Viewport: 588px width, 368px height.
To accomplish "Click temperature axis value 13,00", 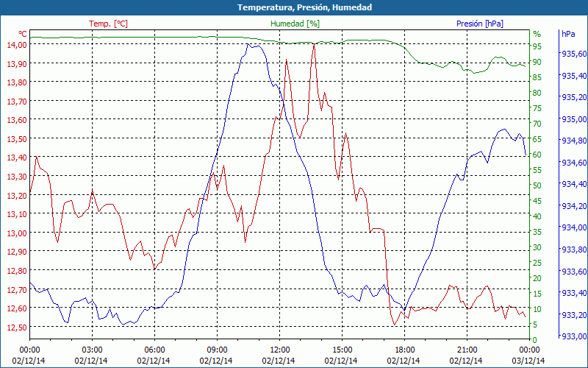I will 17,233.
